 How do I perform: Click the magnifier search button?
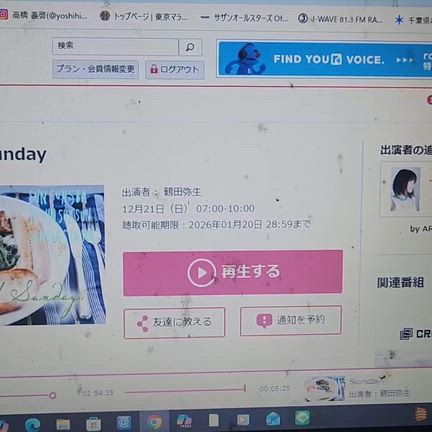click(190, 47)
